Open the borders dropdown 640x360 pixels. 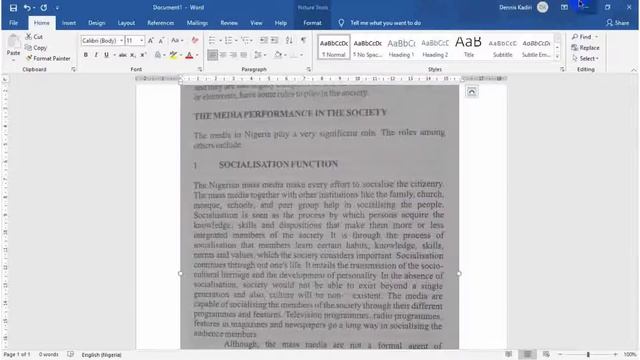pyautogui.click(x=301, y=55)
